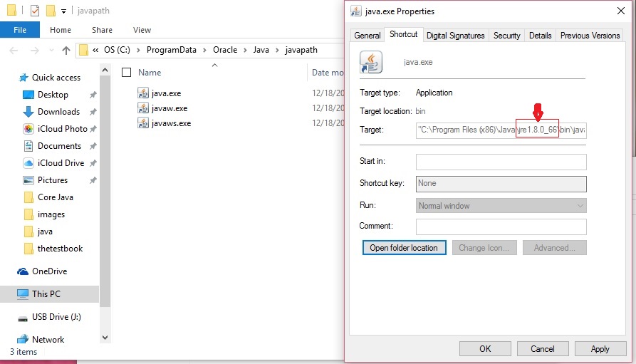Viewport: 636px width, 364px height.
Task: Open the File menu tab
Action: pyautogui.click(x=20, y=30)
